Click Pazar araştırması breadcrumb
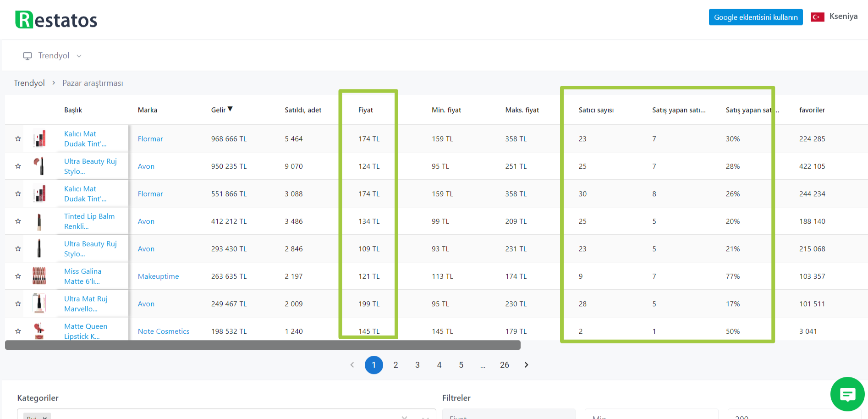The image size is (868, 419). (x=93, y=83)
